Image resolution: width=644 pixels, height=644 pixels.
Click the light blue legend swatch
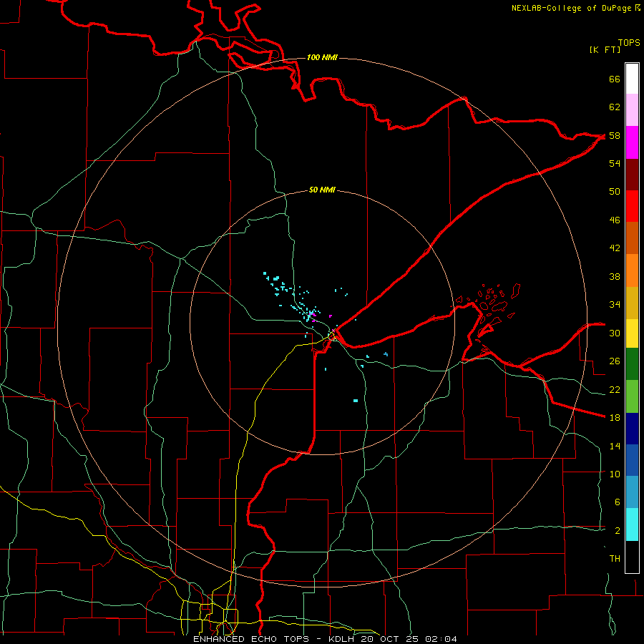[632, 492]
